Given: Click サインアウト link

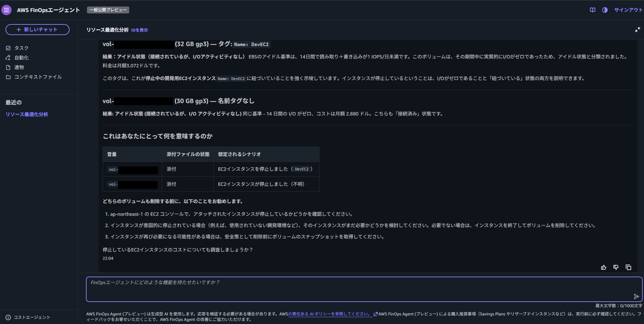Looking at the screenshot, I should (x=628, y=10).
